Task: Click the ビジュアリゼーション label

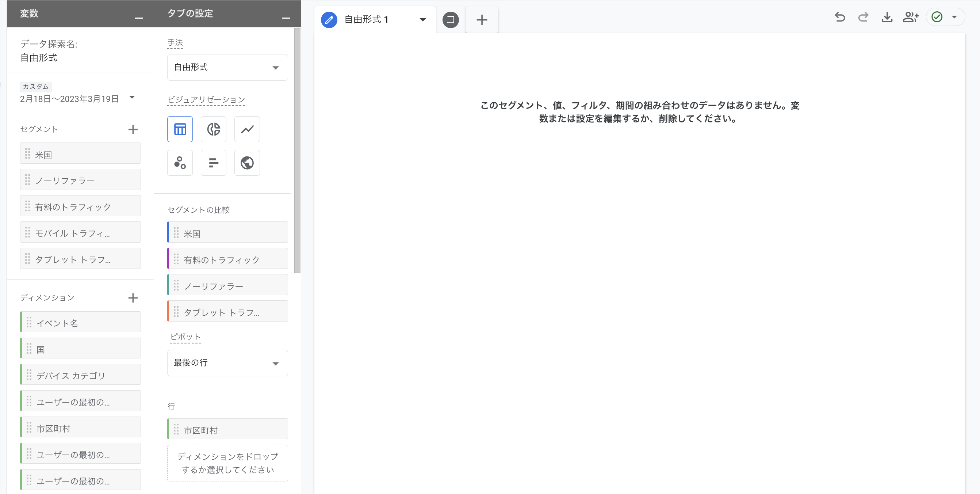Action: (206, 100)
